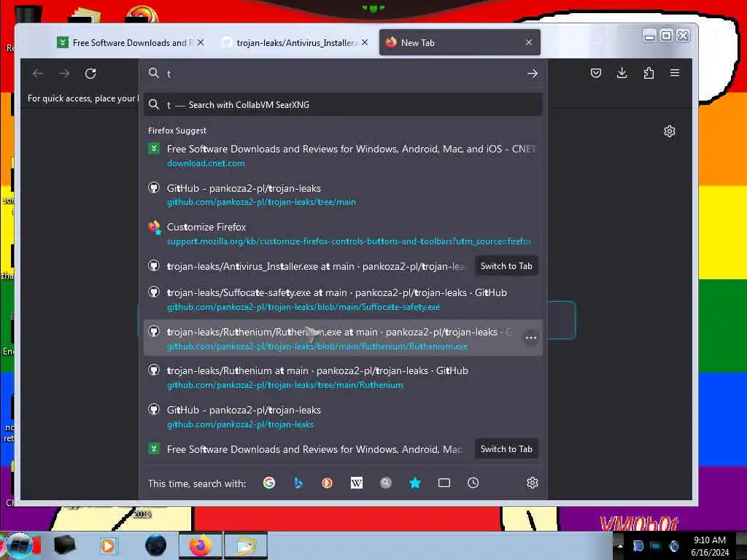Go forward with the forward arrow
747x560 pixels.
(x=64, y=74)
